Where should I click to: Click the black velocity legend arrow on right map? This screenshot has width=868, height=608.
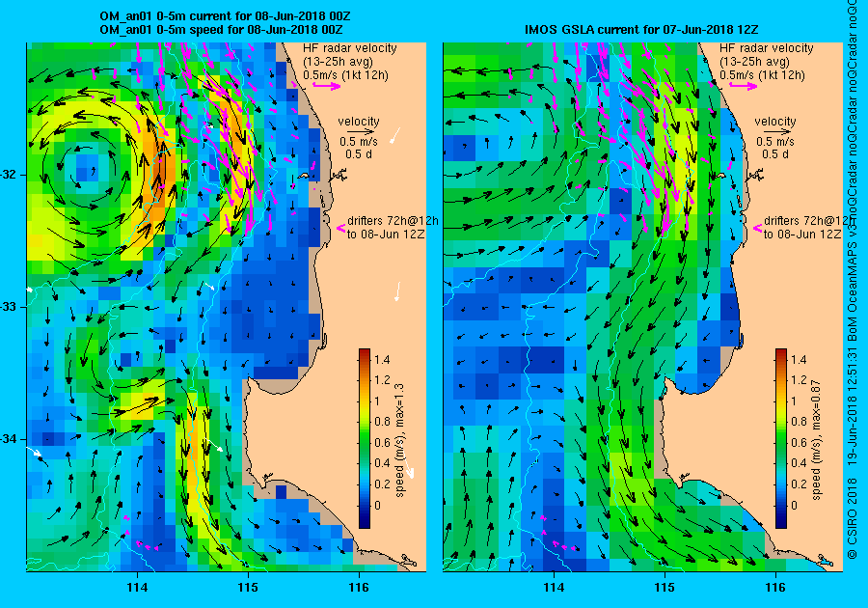[x=775, y=132]
